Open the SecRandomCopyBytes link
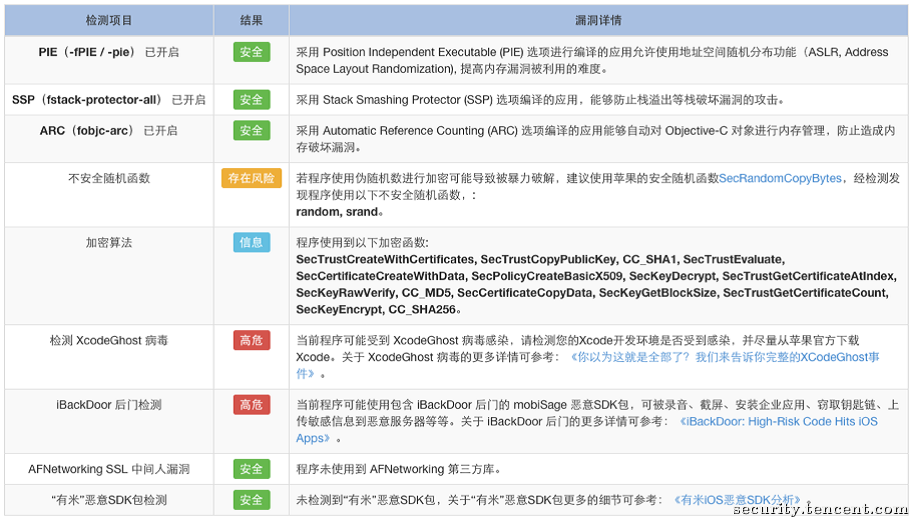 pyautogui.click(x=780, y=179)
